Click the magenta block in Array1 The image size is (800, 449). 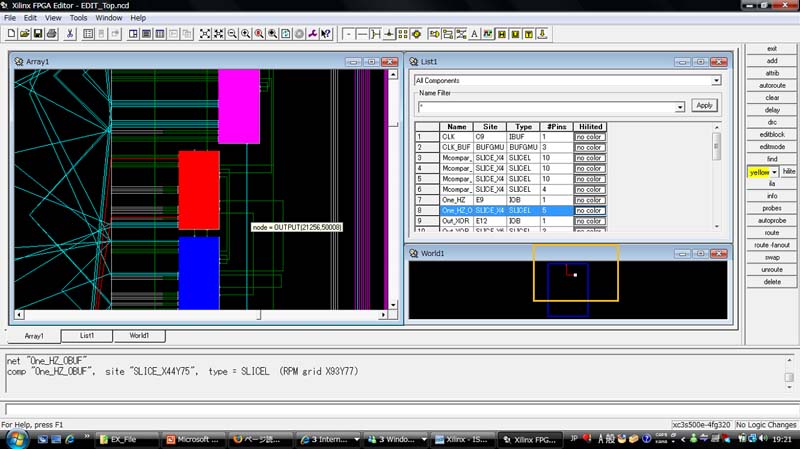pyautogui.click(x=239, y=106)
